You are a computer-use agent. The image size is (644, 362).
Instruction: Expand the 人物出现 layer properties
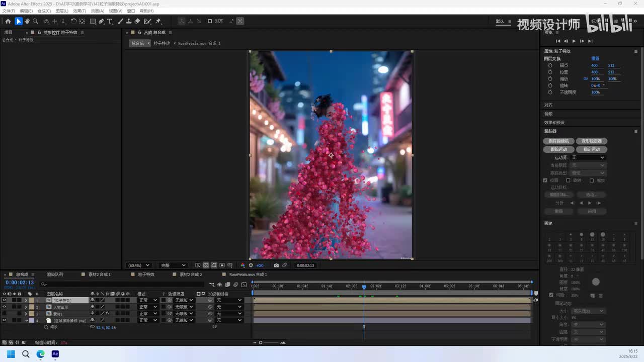point(26,307)
